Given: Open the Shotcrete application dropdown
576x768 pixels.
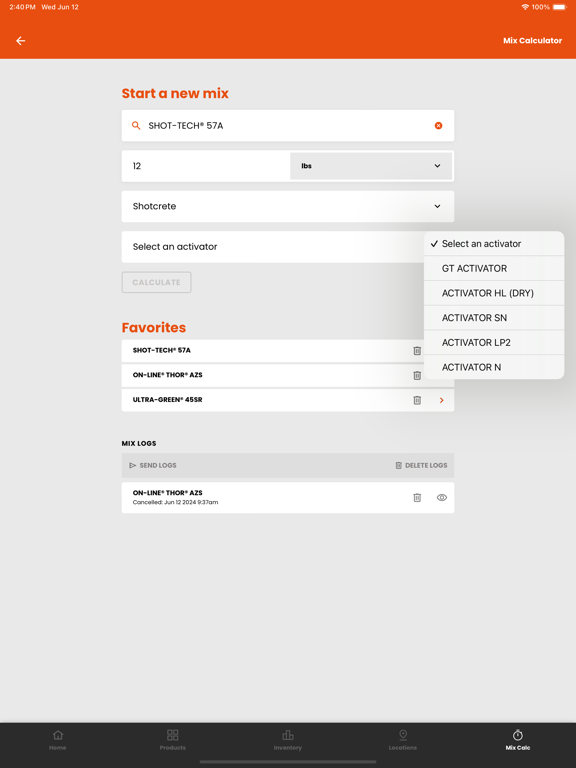Looking at the screenshot, I should tap(288, 206).
